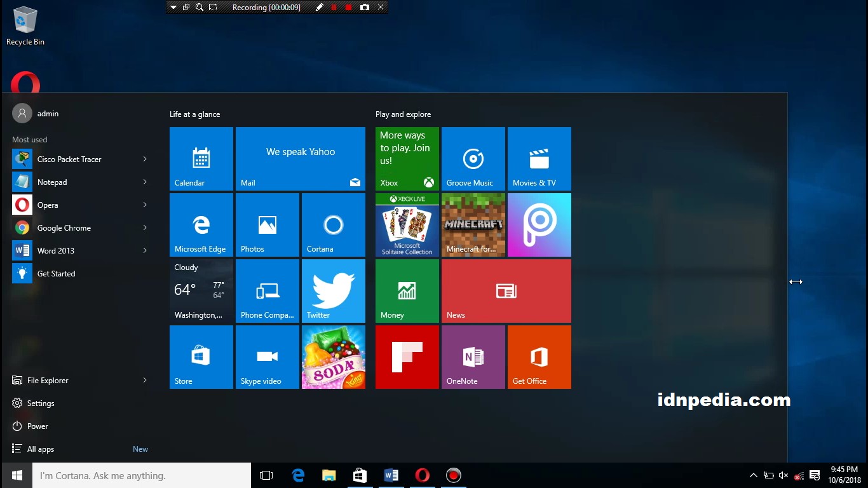
Task: Click the muted volume tray icon
Action: (x=783, y=475)
